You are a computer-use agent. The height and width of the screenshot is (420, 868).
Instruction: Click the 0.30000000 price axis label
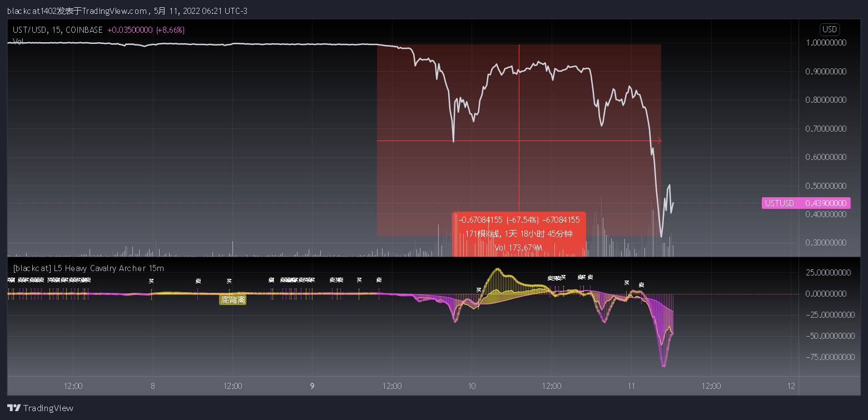(x=826, y=243)
